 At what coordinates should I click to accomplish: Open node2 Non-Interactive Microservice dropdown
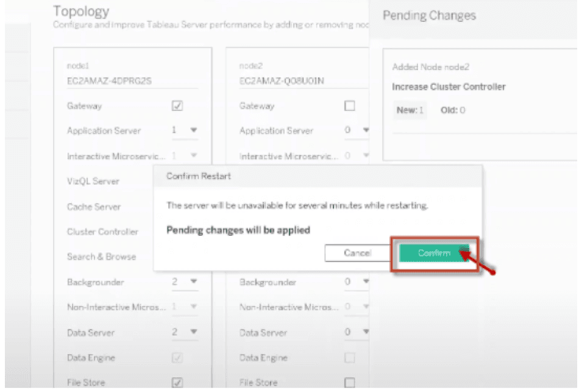click(357, 307)
